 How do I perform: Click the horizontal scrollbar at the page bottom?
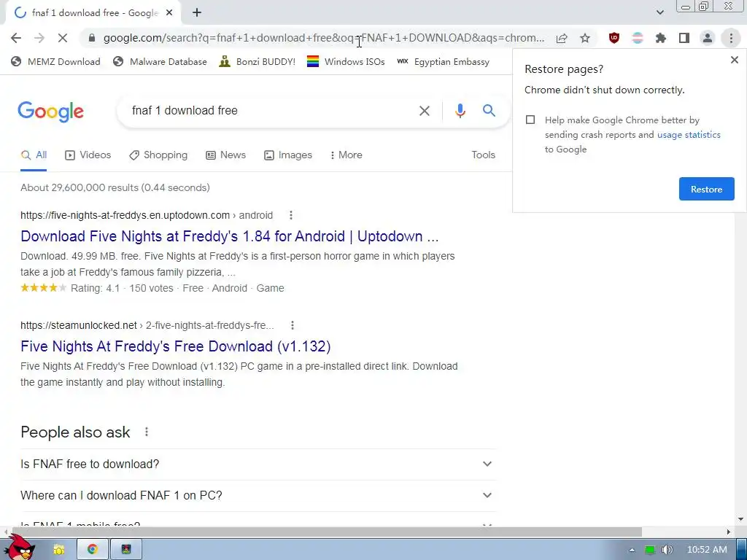click(327, 532)
